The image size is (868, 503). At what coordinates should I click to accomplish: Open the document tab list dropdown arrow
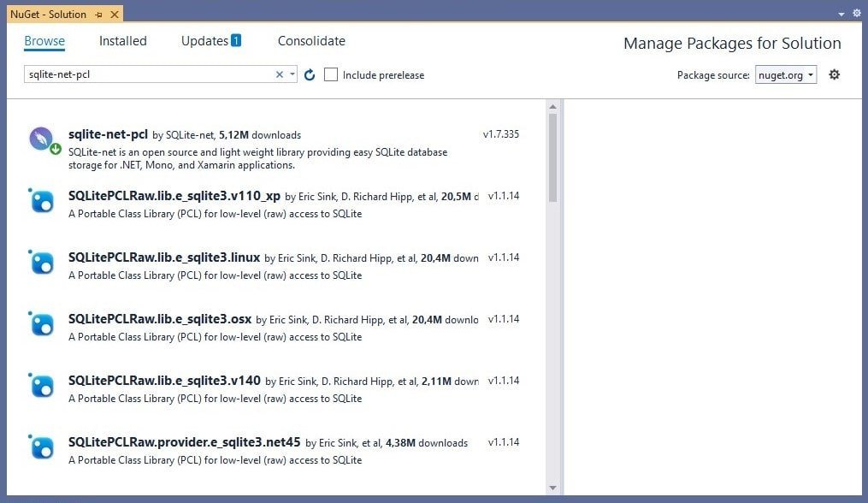841,14
